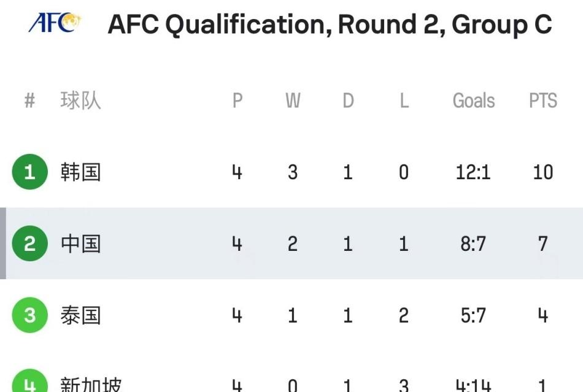Click the P played column header
This screenshot has width=583, height=392.
[237, 101]
